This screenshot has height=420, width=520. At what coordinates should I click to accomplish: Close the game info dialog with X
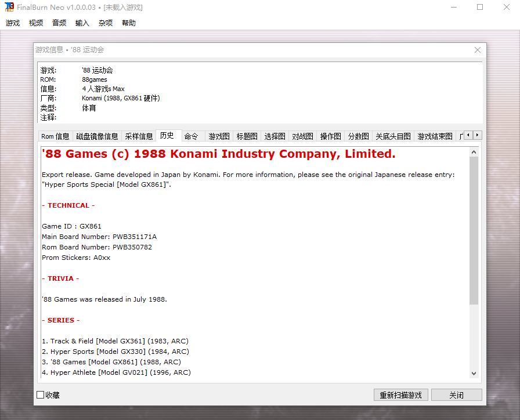[x=478, y=50]
